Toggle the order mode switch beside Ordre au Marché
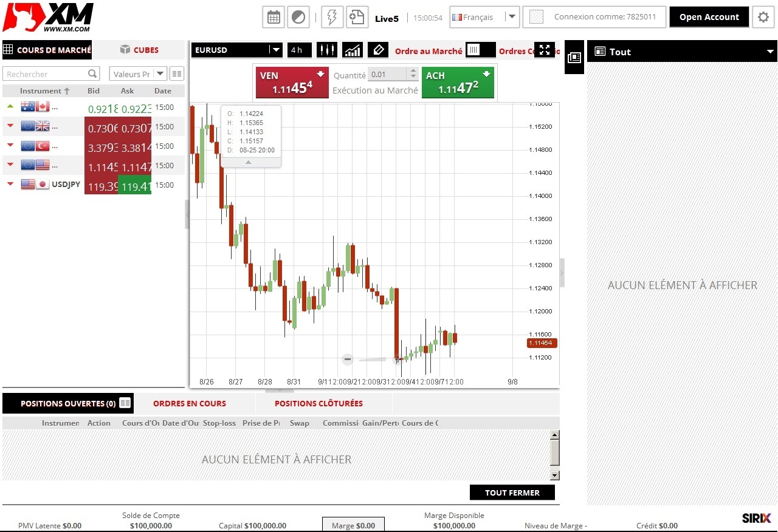Image resolution: width=778 pixels, height=532 pixels. [480, 50]
